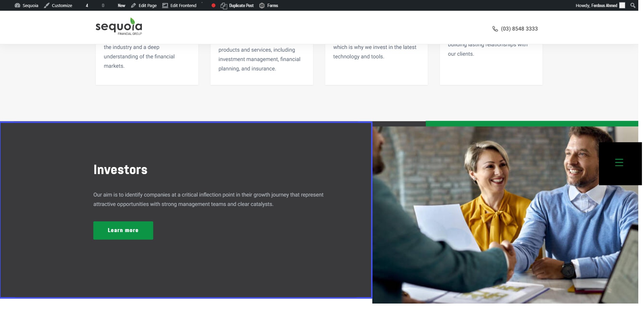644x325 pixels.
Task: Open the Sequoia dashboard icon in admin bar
Action: pyautogui.click(x=17, y=5)
